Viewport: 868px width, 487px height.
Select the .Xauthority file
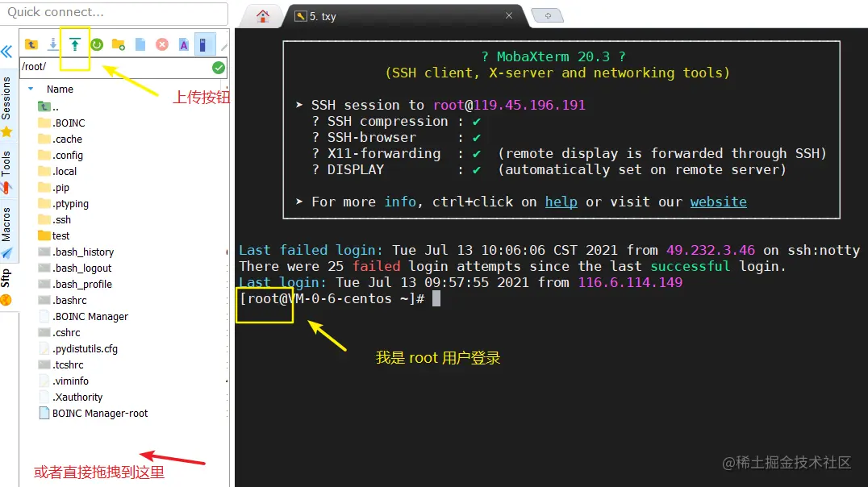pyautogui.click(x=70, y=396)
